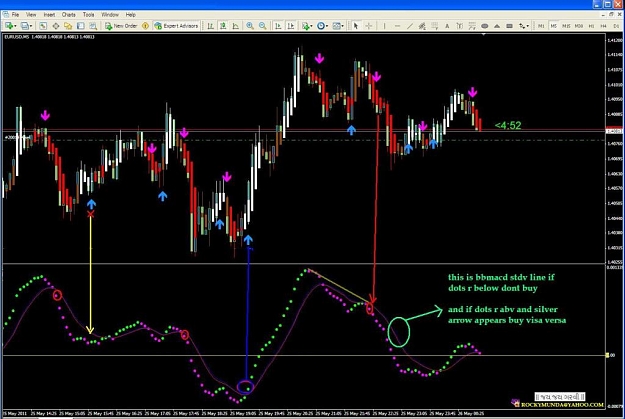
Task: Click the New Order button
Action: point(121,26)
